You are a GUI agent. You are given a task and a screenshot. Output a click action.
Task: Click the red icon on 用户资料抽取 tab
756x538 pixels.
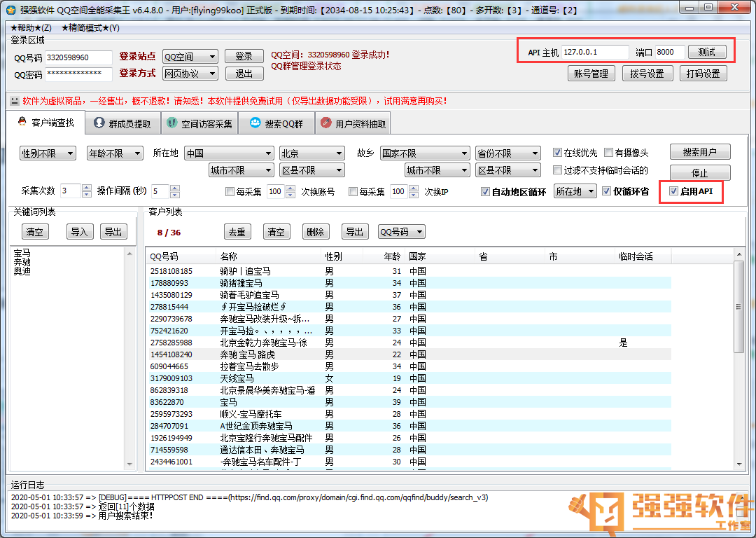(x=326, y=123)
